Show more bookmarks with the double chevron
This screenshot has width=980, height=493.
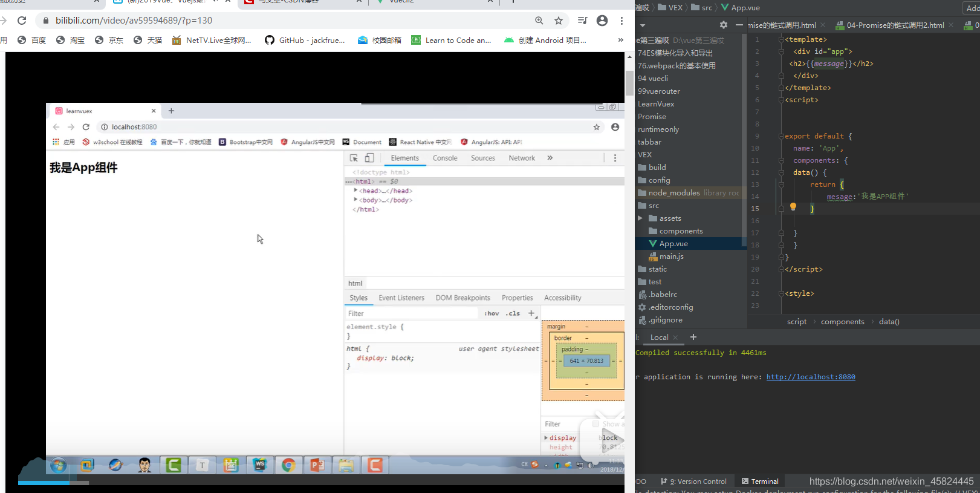pos(620,40)
